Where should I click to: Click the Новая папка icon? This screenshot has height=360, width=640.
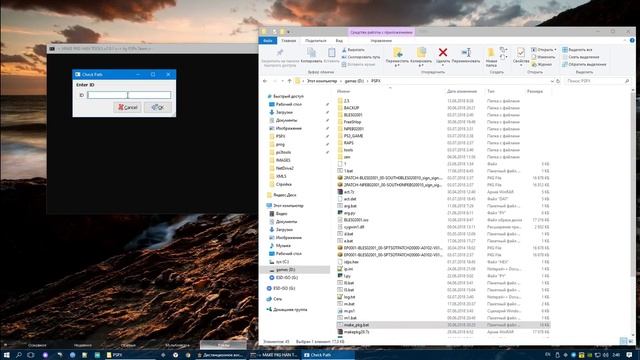click(x=491, y=53)
